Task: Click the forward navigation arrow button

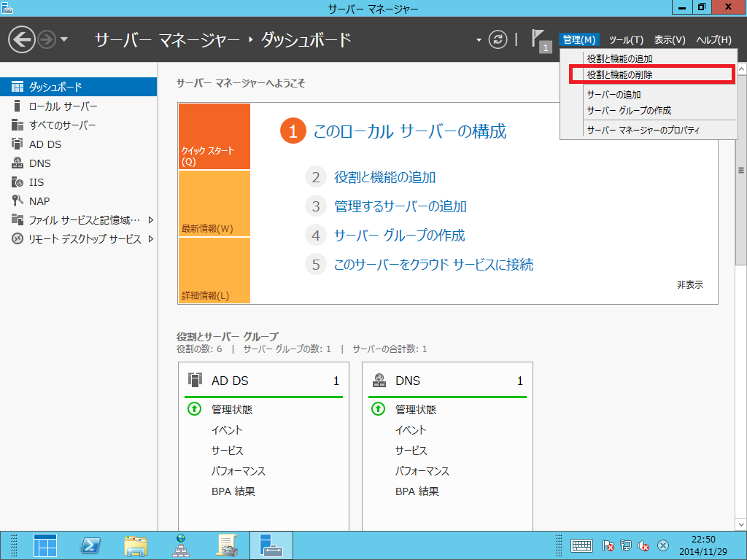Action: pos(47,39)
